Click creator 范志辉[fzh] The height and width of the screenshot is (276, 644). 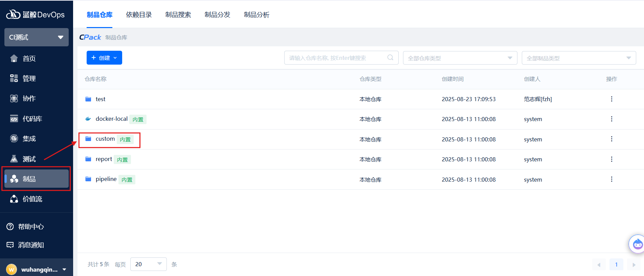(538, 99)
